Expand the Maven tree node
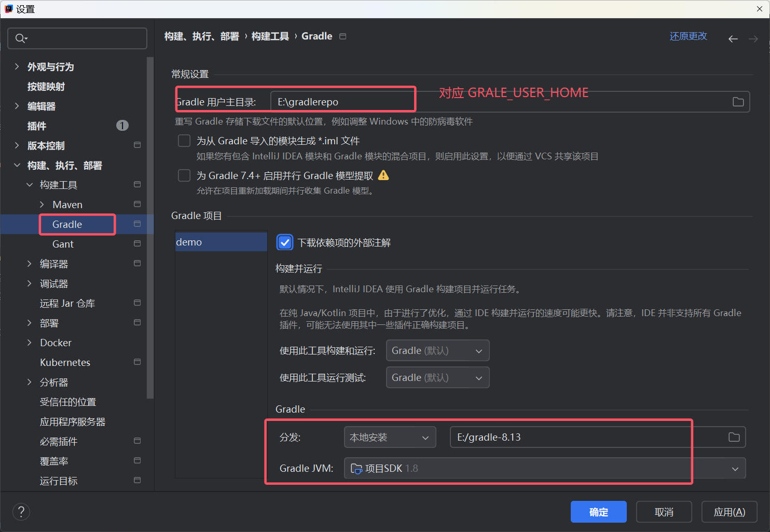 click(x=42, y=204)
